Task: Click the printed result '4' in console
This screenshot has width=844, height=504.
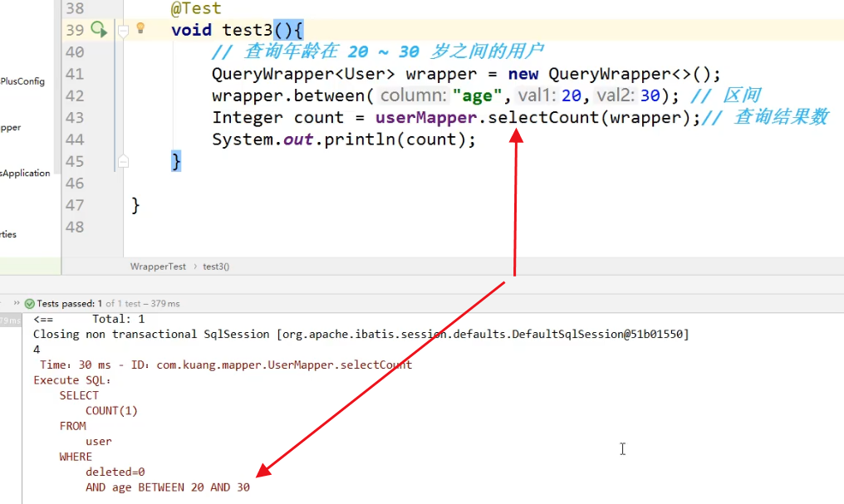Action: point(37,350)
